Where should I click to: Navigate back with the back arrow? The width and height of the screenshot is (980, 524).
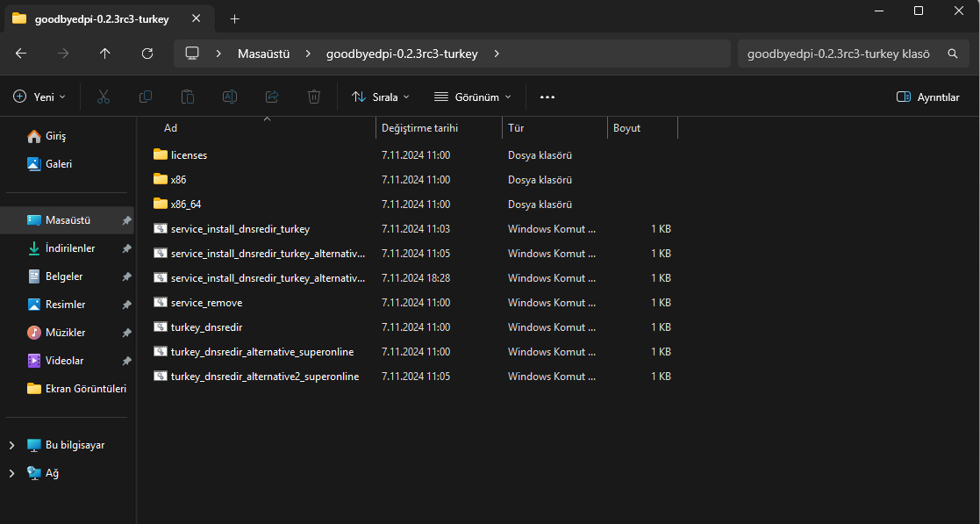pos(21,54)
